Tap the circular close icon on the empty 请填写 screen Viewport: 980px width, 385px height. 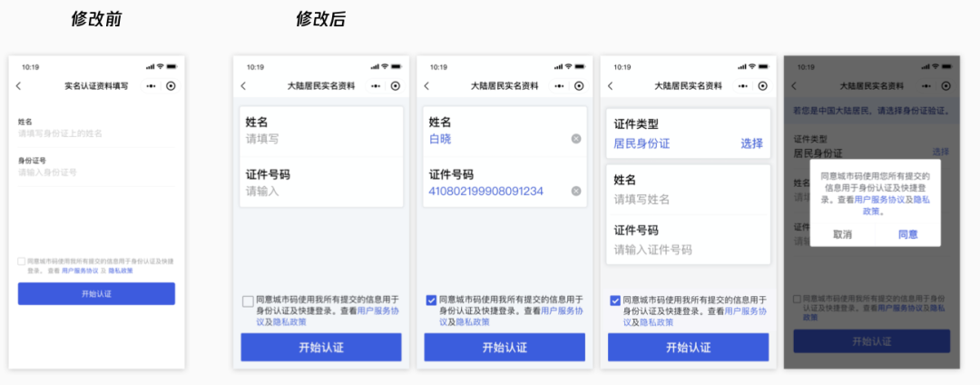click(x=395, y=86)
